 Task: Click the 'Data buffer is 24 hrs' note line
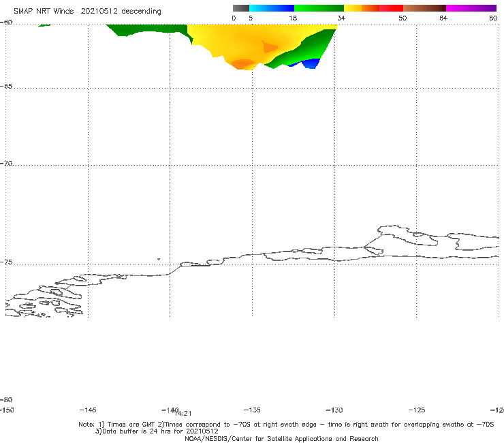tap(157, 431)
